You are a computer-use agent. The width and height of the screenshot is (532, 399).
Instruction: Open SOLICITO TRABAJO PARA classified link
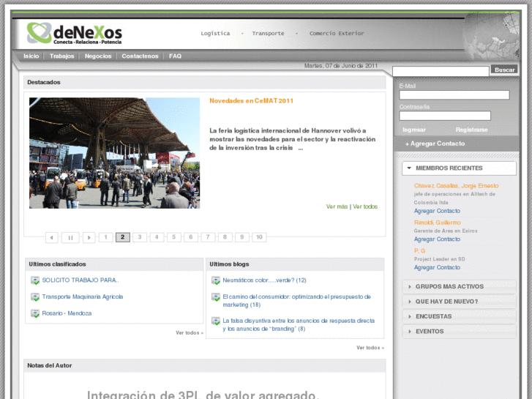(x=80, y=280)
